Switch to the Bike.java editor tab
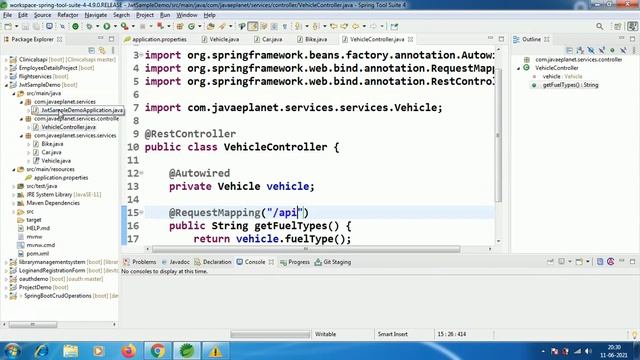This screenshot has width=640, height=360. [x=312, y=39]
